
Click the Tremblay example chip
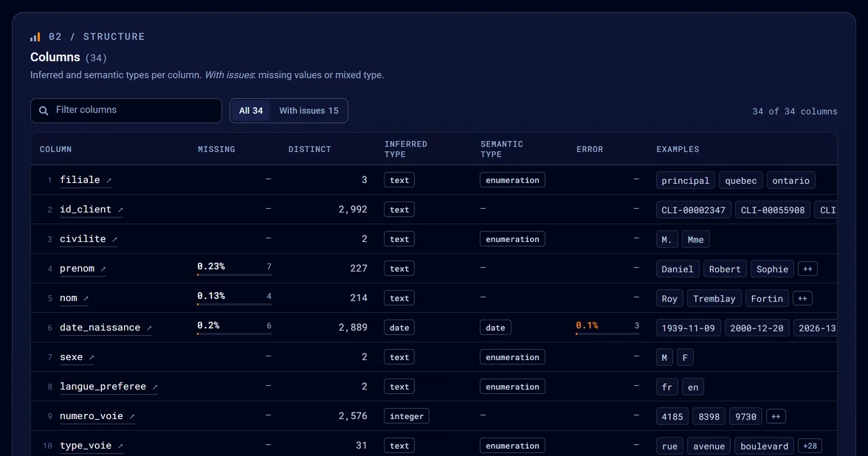tap(714, 298)
